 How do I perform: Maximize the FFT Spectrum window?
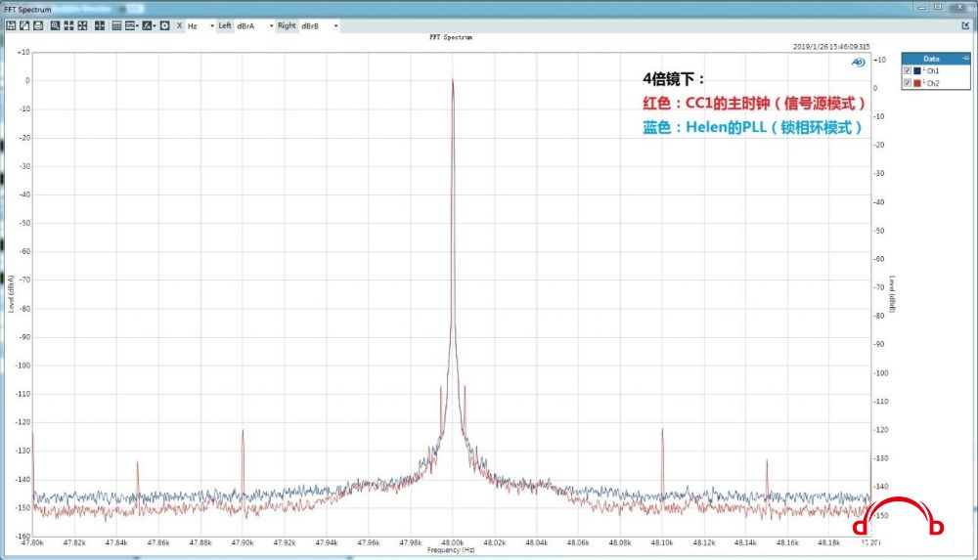(938, 7)
